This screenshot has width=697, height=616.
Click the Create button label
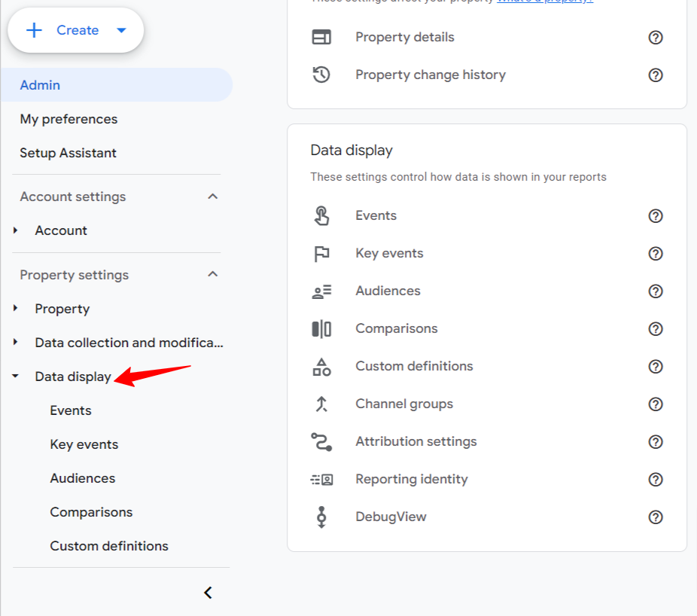78,30
